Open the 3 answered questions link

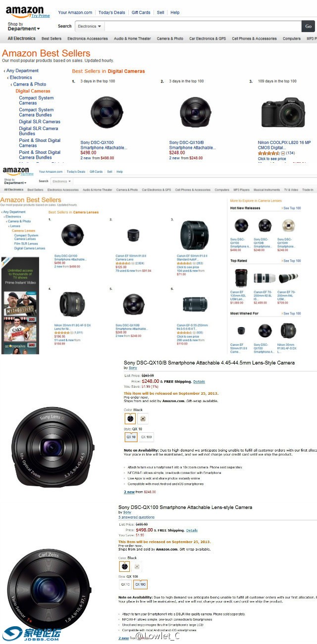click(x=136, y=517)
